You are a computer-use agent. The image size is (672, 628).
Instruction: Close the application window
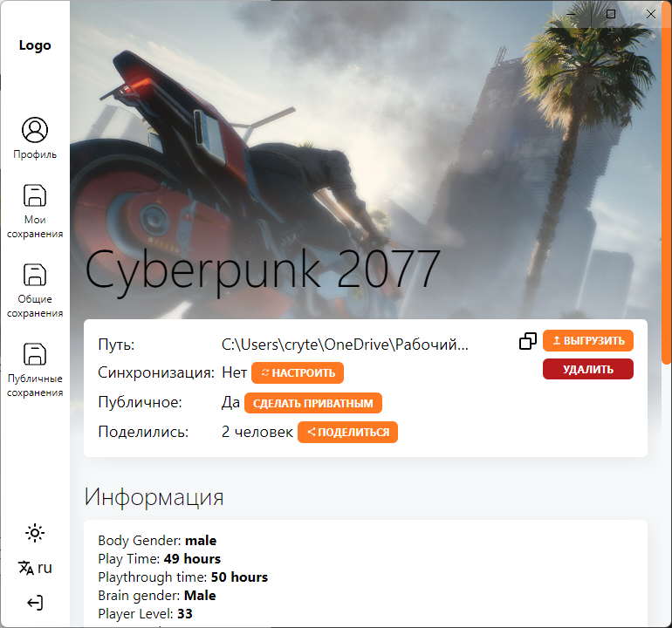650,14
